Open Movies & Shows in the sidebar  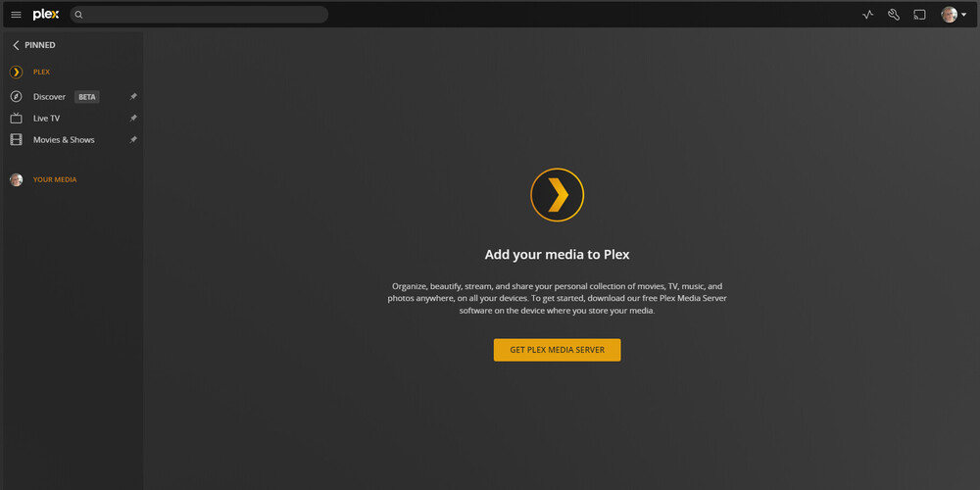point(64,139)
